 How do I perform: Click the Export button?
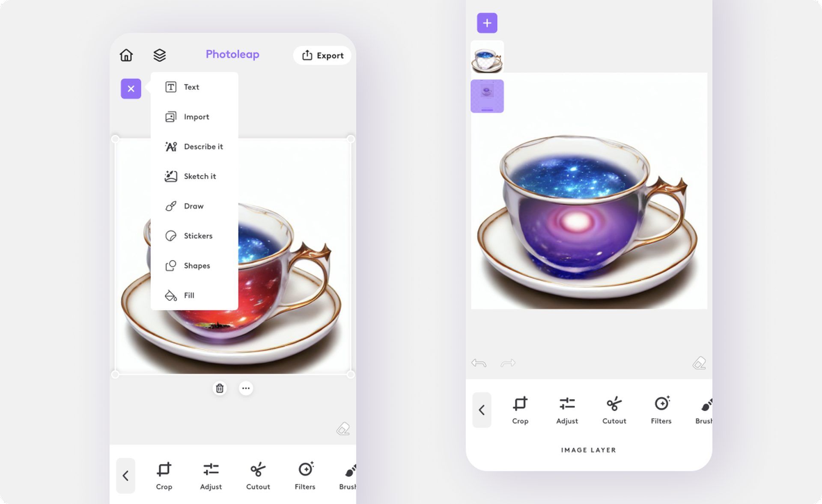[x=322, y=55]
